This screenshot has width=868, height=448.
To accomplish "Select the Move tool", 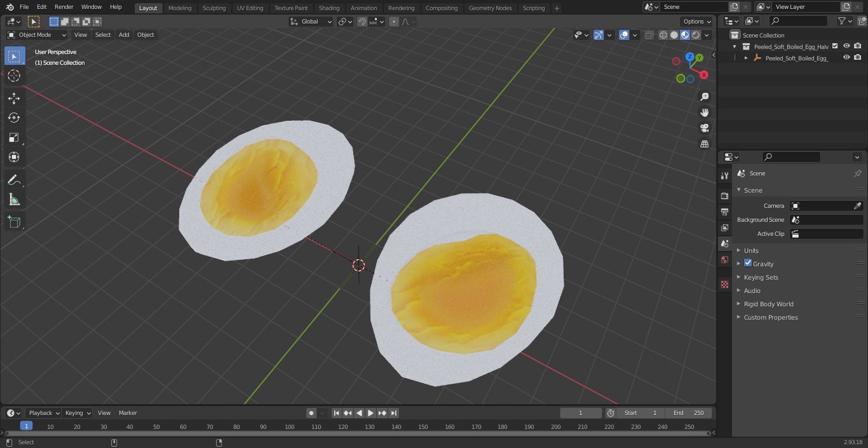I will tap(14, 98).
